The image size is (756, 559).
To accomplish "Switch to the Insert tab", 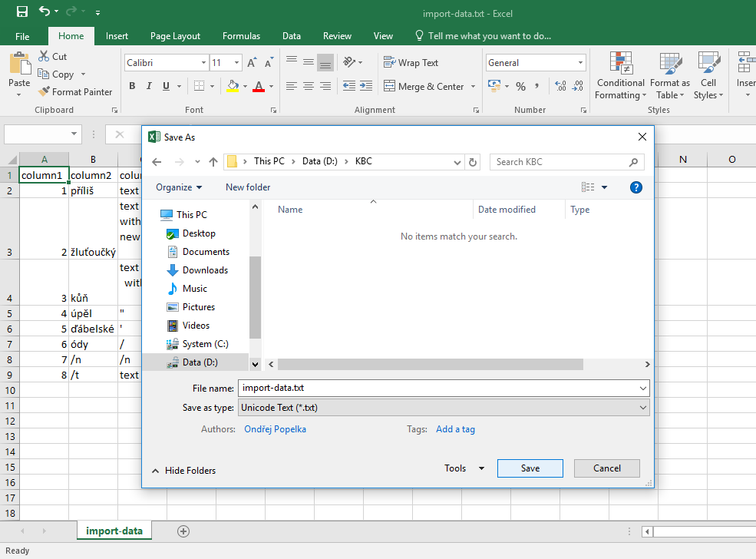I will click(x=117, y=36).
